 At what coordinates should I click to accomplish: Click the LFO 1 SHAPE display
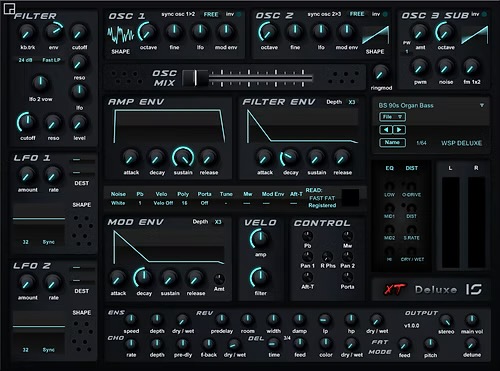[39, 219]
